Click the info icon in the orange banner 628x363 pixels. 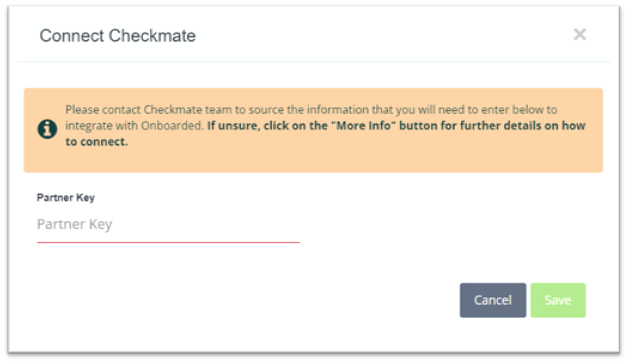pos(47,129)
